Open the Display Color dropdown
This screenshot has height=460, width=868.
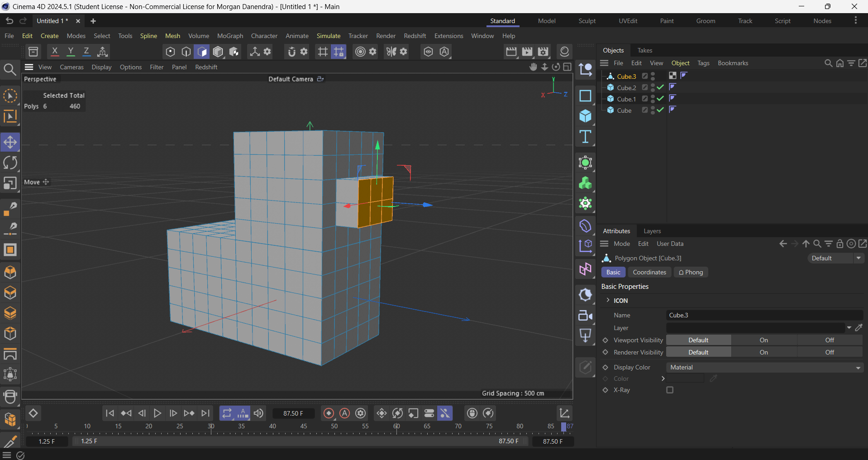[x=764, y=367]
